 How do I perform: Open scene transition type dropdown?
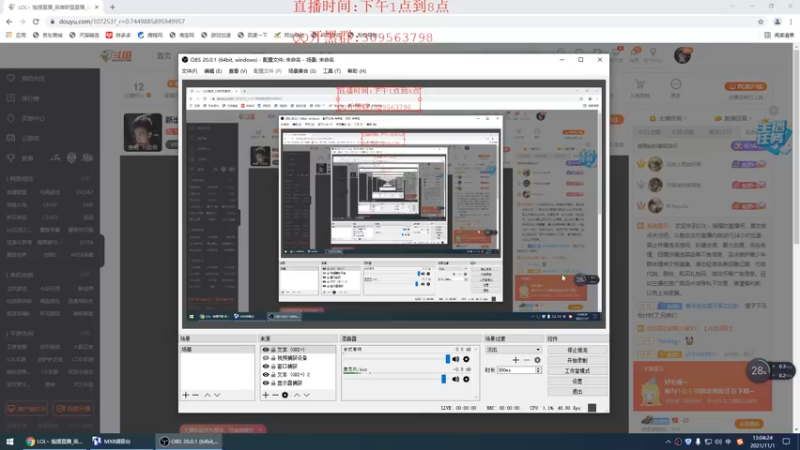513,350
